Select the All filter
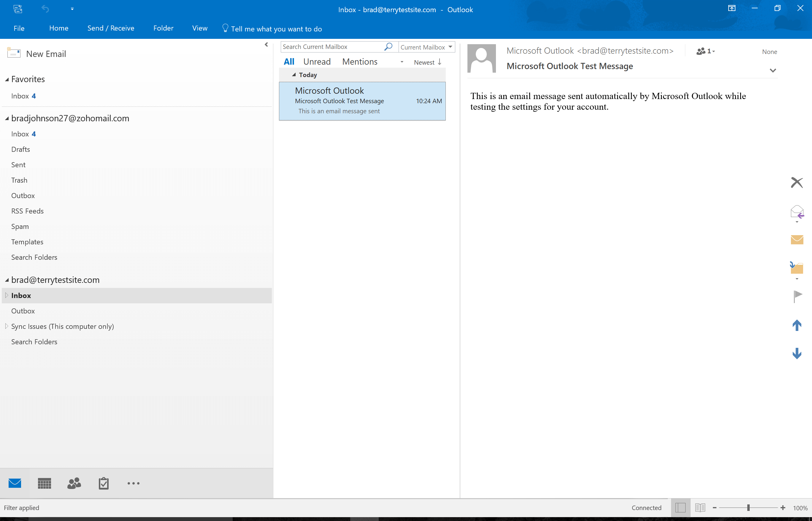 point(289,62)
